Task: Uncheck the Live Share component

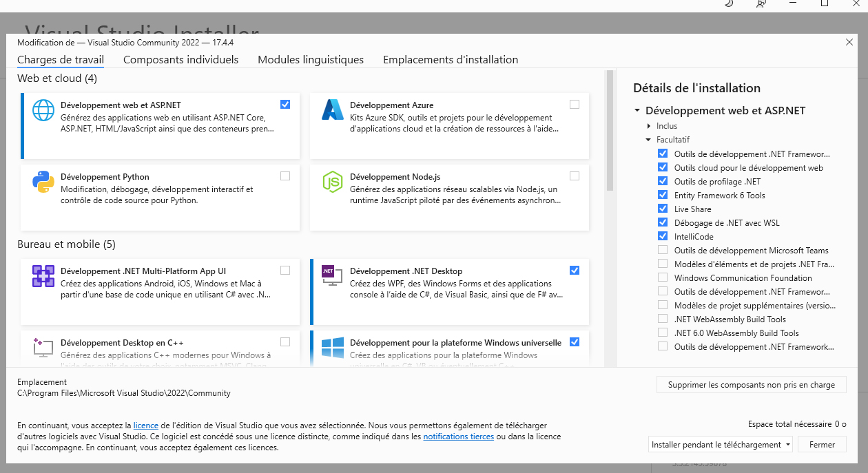Action: pyautogui.click(x=663, y=209)
